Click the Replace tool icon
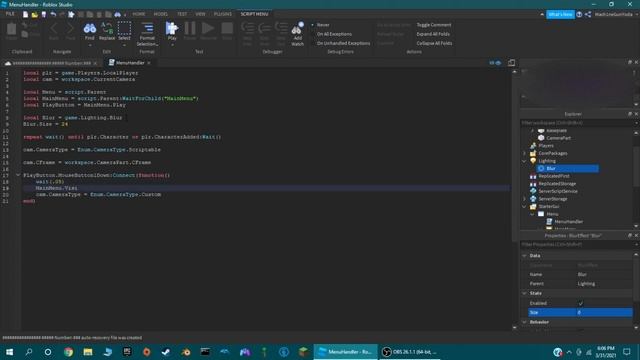The image size is (640, 360). pyautogui.click(x=107, y=29)
